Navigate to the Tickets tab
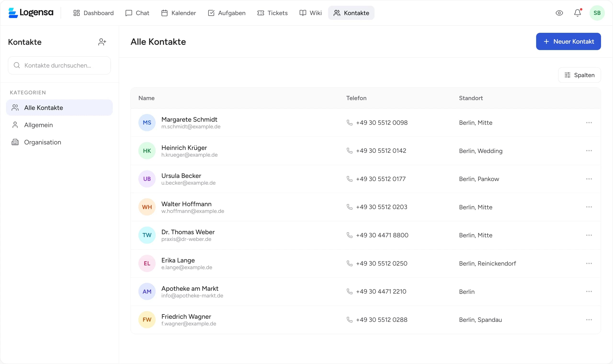This screenshot has width=613, height=364. pyautogui.click(x=272, y=13)
